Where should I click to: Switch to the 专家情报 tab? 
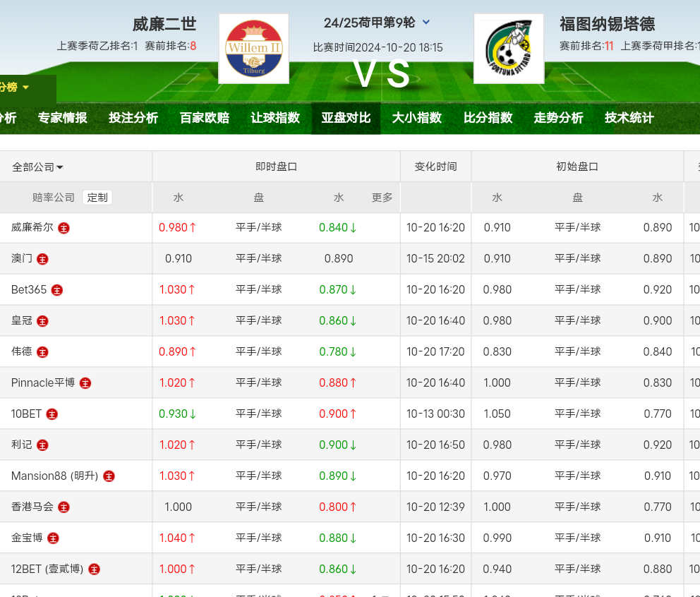[63, 118]
